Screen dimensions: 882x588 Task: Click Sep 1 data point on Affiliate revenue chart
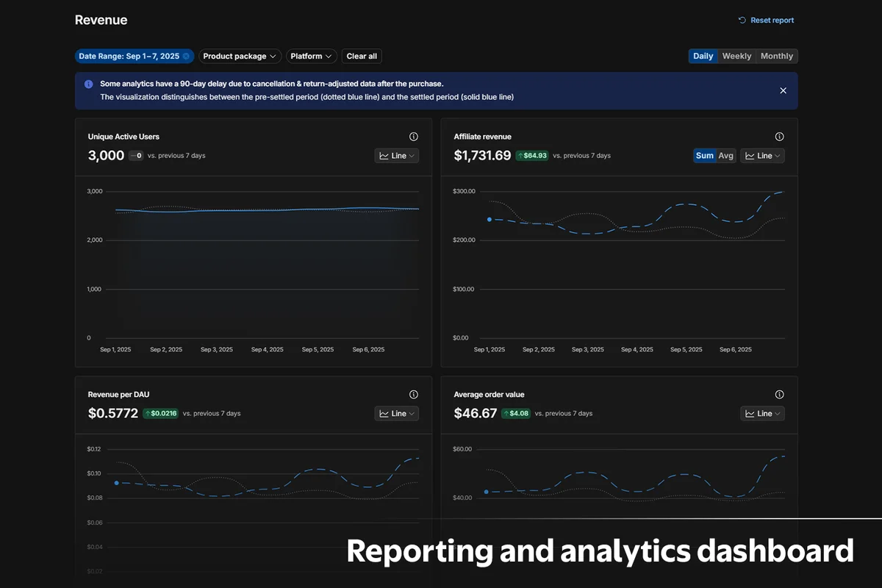point(489,219)
